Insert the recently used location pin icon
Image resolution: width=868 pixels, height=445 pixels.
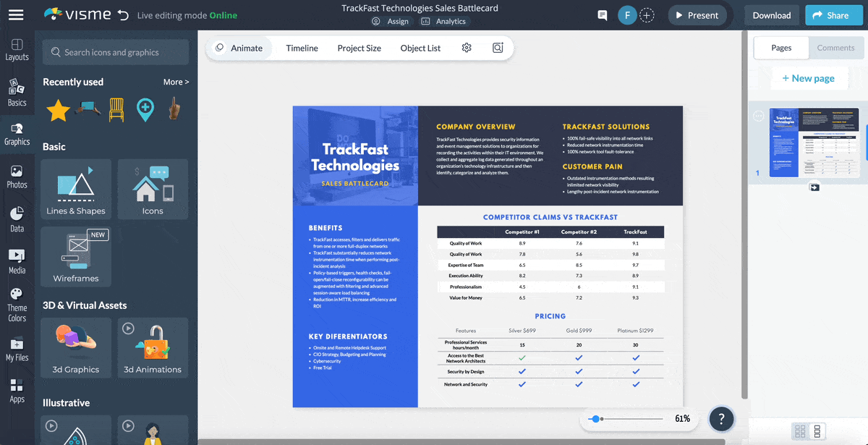145,110
